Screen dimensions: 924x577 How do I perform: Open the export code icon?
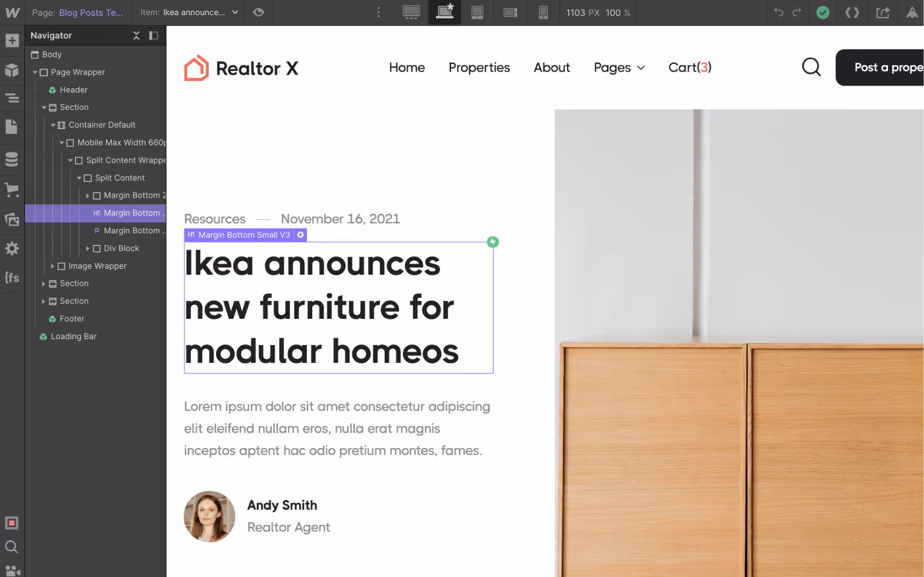[852, 13]
